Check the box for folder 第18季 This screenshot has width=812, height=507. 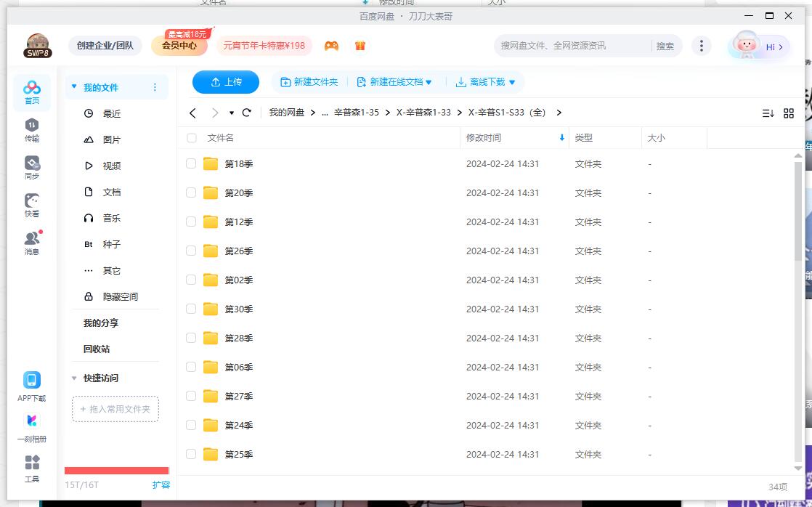click(191, 163)
